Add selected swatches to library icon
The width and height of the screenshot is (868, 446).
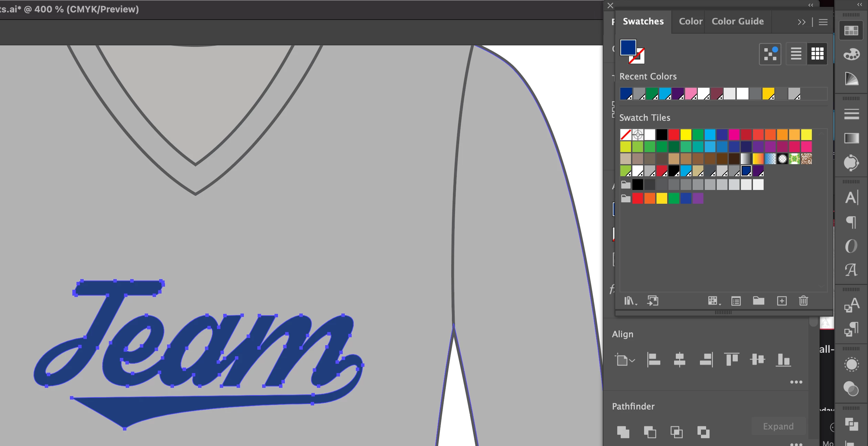(x=653, y=301)
